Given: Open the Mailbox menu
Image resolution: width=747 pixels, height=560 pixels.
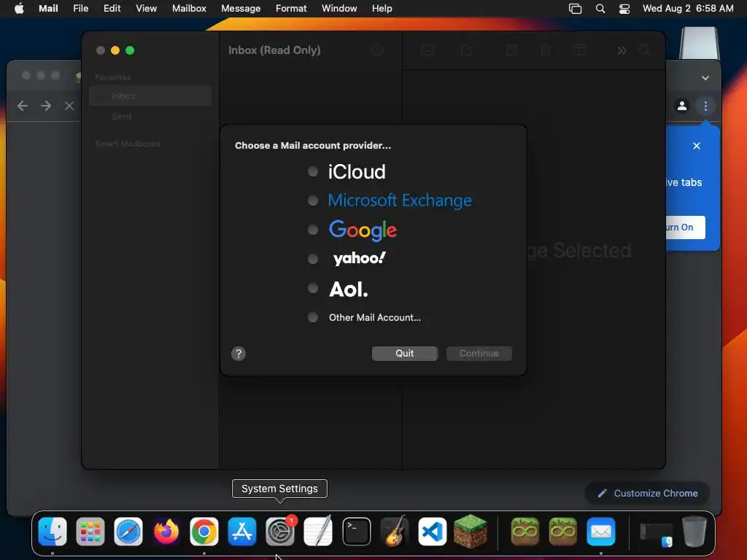Looking at the screenshot, I should tap(189, 8).
